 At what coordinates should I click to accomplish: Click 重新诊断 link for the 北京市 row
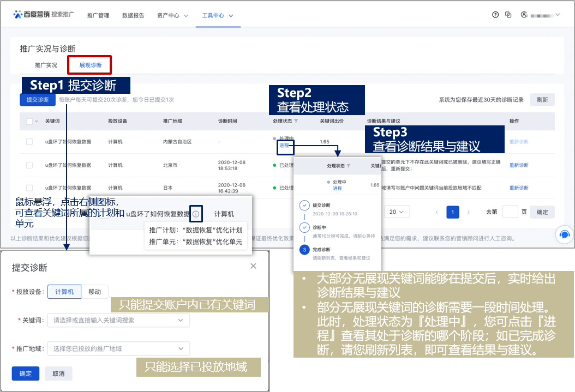point(518,165)
